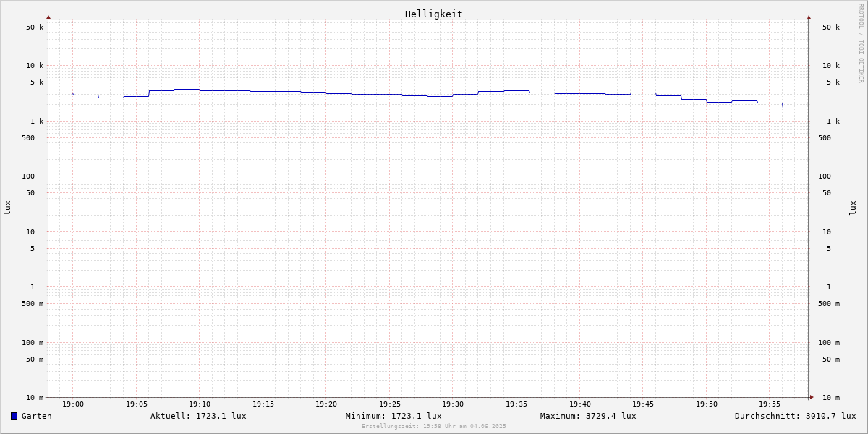This screenshot has width=868, height=434.
Task: Click the left axis 500 m label
Action: pyautogui.click(x=33, y=304)
